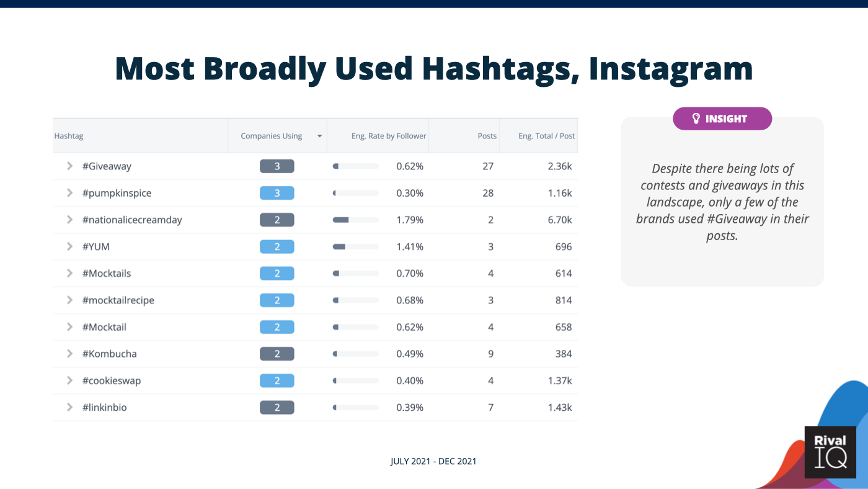Click the #mocktailrecipe row chevron icon
Viewport: 868px width, 489px height.
tap(70, 300)
